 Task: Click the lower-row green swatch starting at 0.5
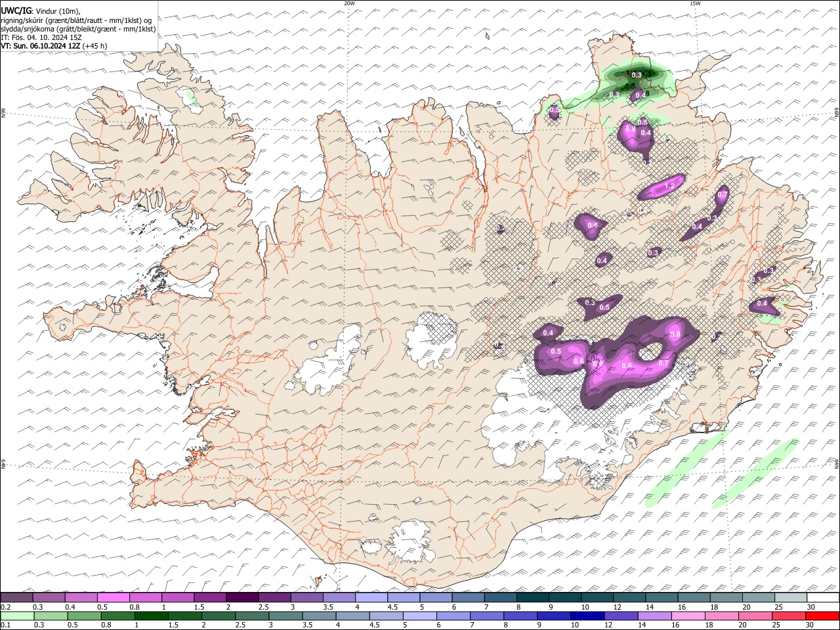pos(84,616)
